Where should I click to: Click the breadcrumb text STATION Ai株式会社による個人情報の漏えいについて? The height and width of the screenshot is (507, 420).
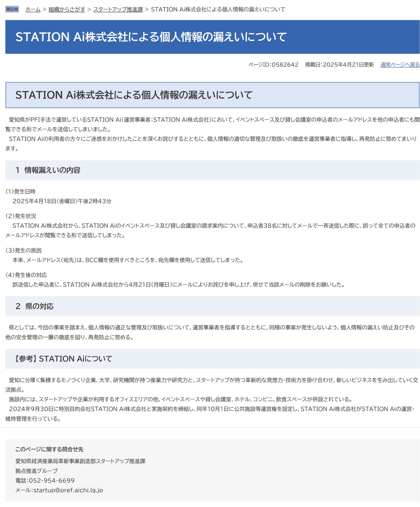coord(218,10)
